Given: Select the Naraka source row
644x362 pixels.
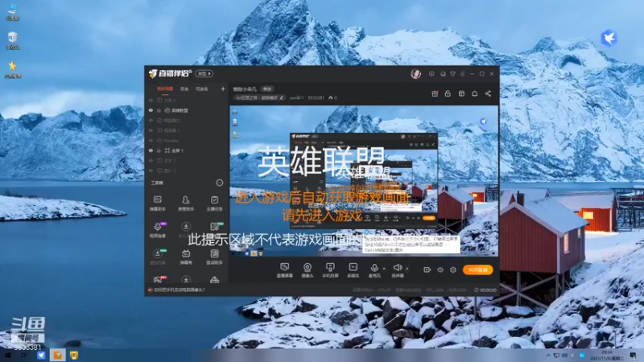Looking at the screenshot, I should tap(187, 140).
